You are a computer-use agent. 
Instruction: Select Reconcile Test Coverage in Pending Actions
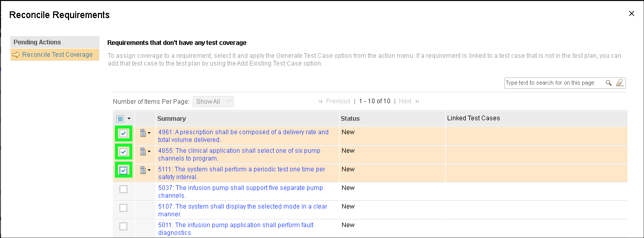(x=57, y=55)
